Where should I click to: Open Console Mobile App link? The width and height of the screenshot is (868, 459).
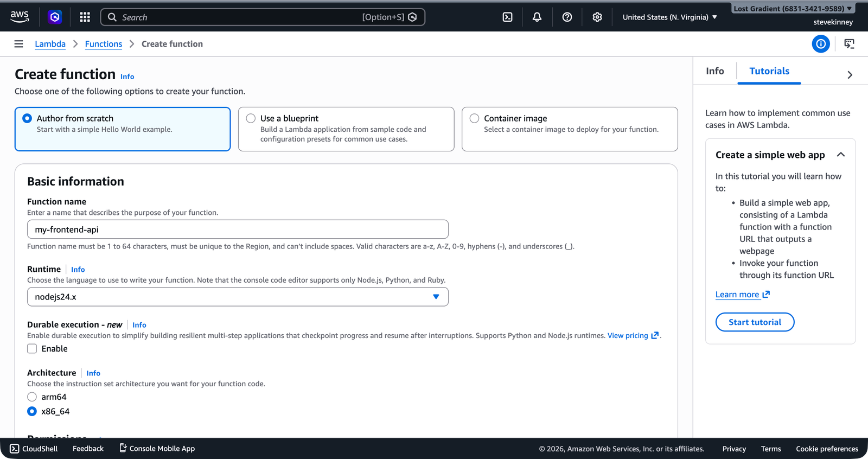162,449
